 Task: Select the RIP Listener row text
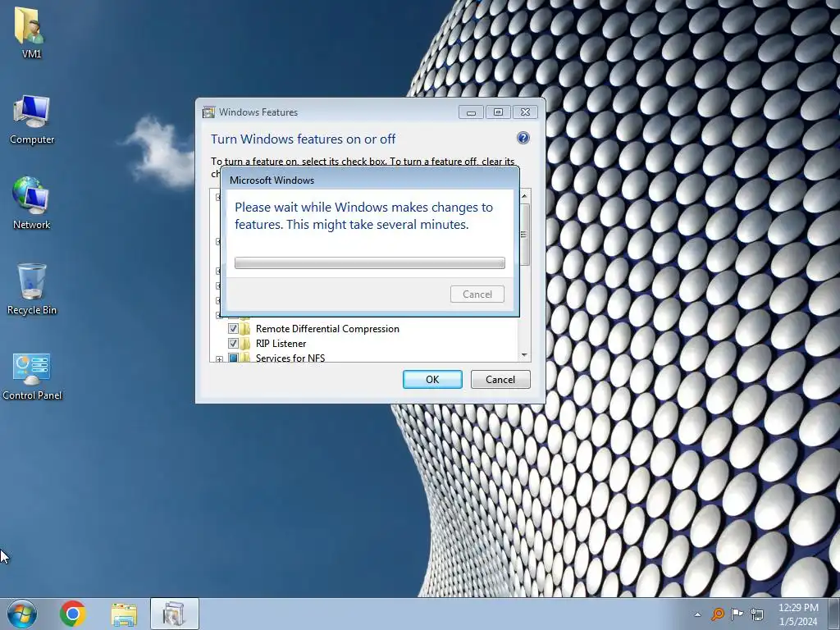point(281,344)
